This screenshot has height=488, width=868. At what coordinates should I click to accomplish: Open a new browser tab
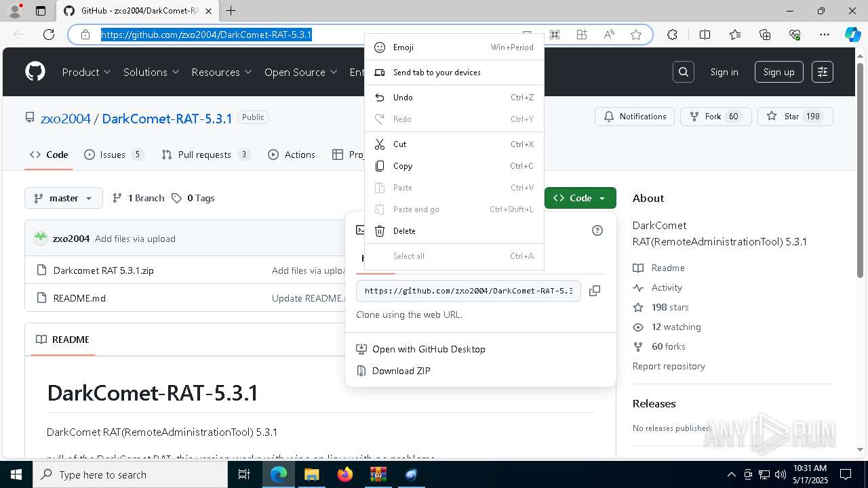231,11
